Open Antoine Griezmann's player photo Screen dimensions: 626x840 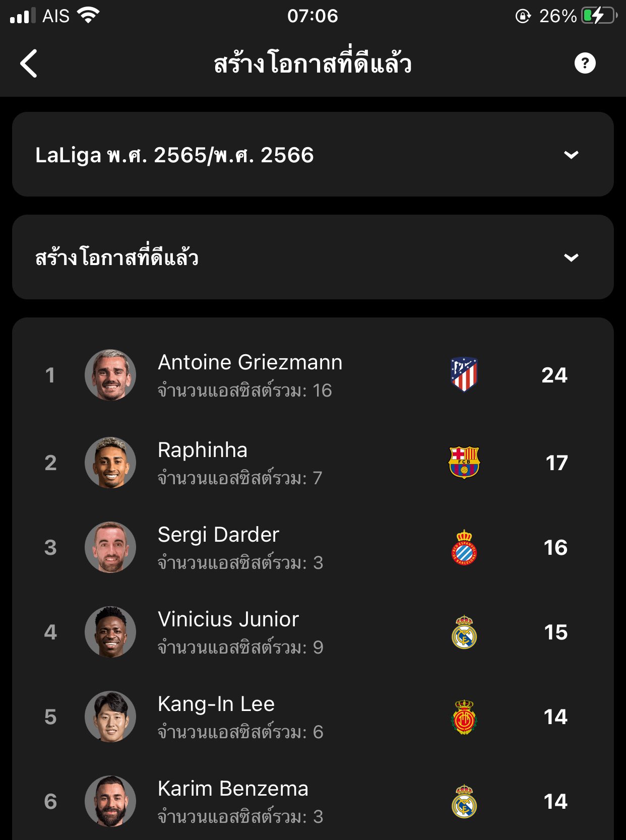[x=110, y=375]
